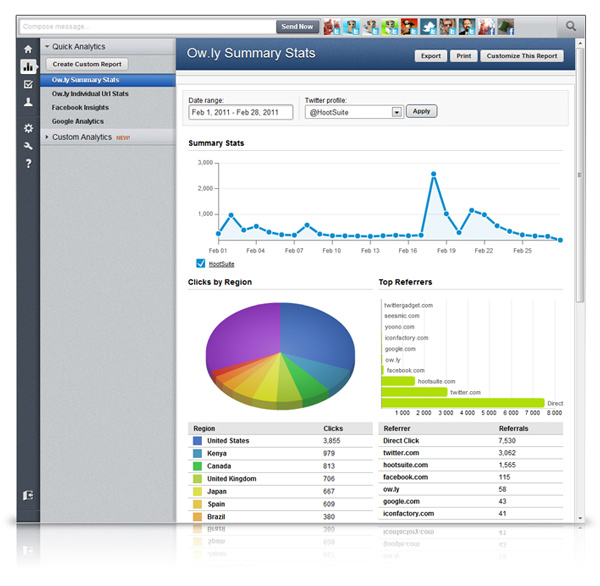
Task: Select Ow.ly Individual Url Stats report
Action: (90, 94)
